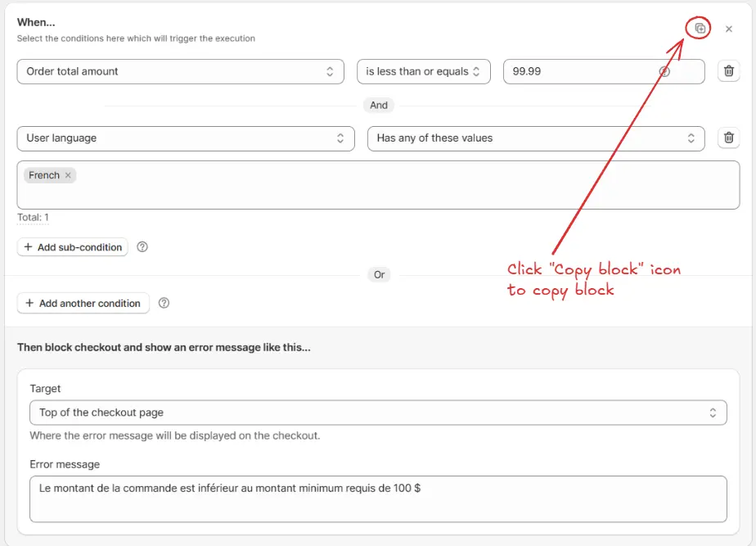This screenshot has height=546, width=756.
Task: Open the Target 'Top of the checkout page' dropdown
Action: [377, 413]
